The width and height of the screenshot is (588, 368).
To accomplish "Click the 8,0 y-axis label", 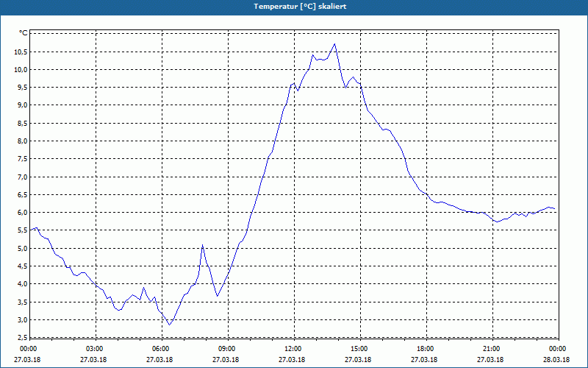I will (x=23, y=141).
